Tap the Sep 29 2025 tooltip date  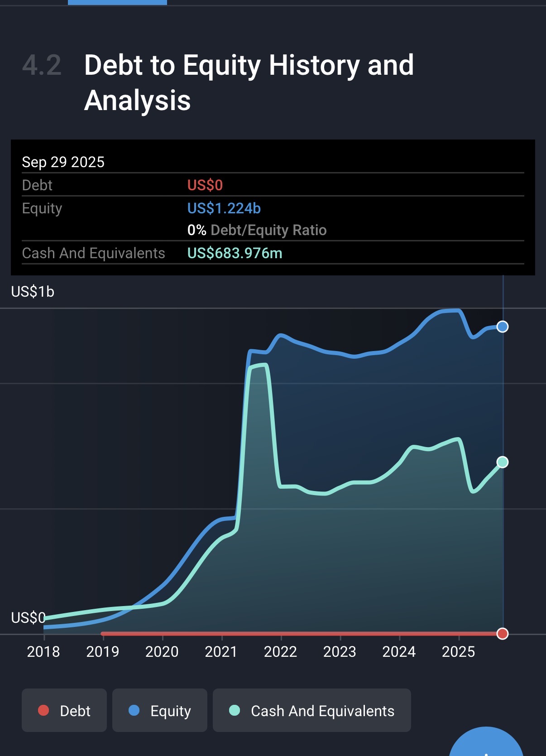coord(63,162)
